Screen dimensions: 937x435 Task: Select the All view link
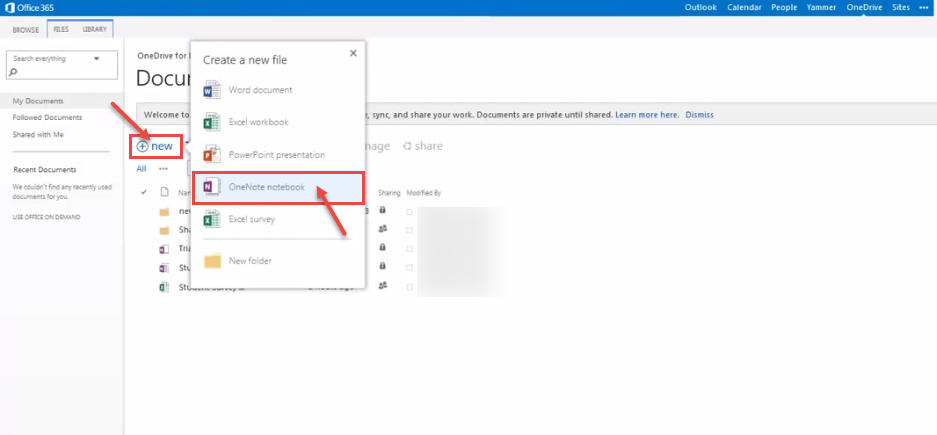[x=141, y=169]
